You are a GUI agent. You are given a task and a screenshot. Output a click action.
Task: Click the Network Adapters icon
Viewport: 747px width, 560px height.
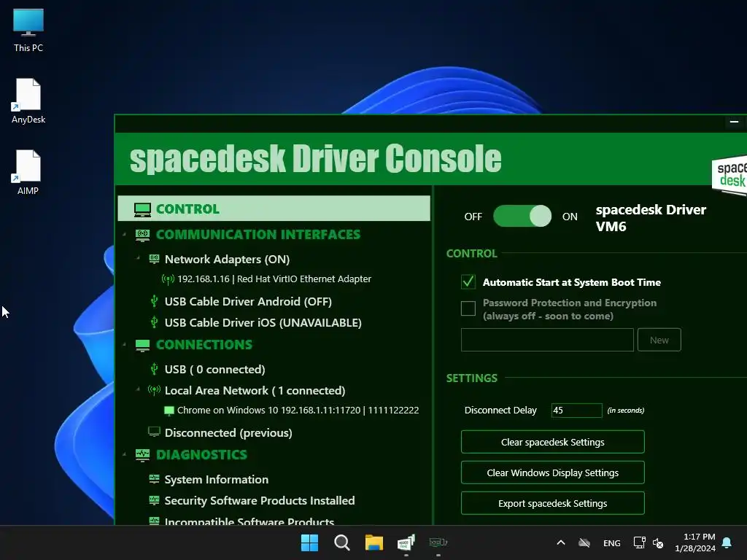[154, 259]
